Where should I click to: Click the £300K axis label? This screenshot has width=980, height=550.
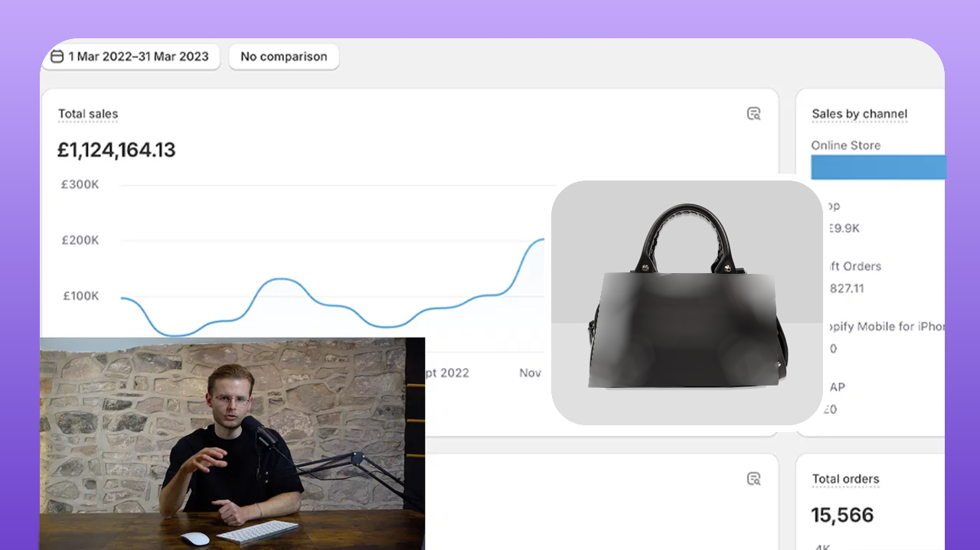80,184
